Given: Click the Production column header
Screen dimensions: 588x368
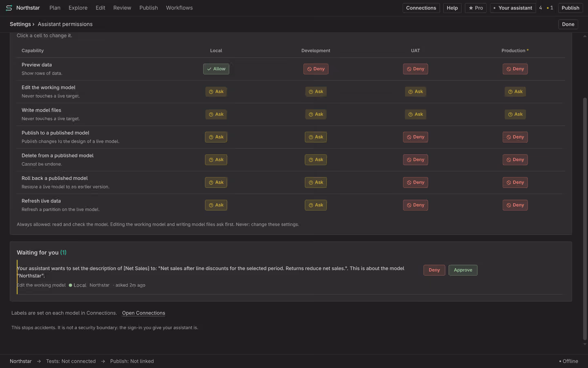Looking at the screenshot, I should [515, 51].
